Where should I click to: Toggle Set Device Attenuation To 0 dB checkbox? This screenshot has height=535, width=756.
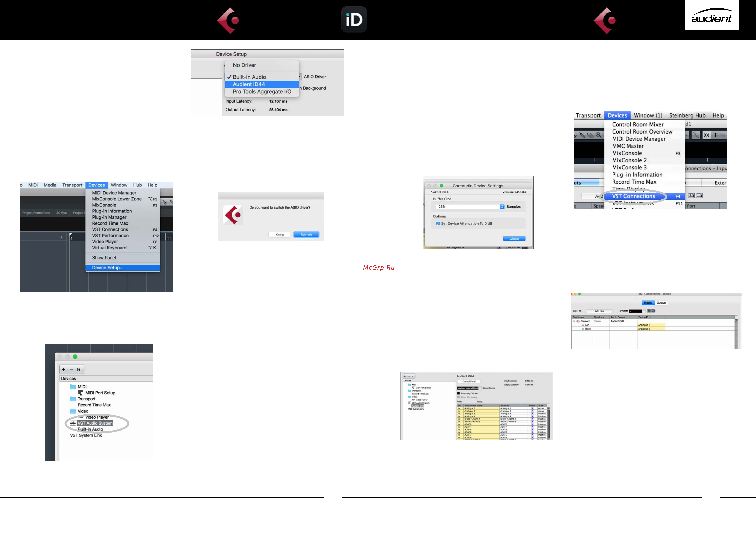[438, 223]
